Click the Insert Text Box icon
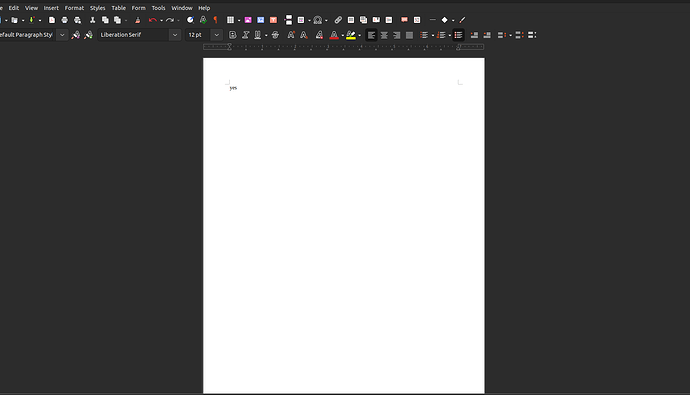This screenshot has width=690, height=395. (x=273, y=20)
